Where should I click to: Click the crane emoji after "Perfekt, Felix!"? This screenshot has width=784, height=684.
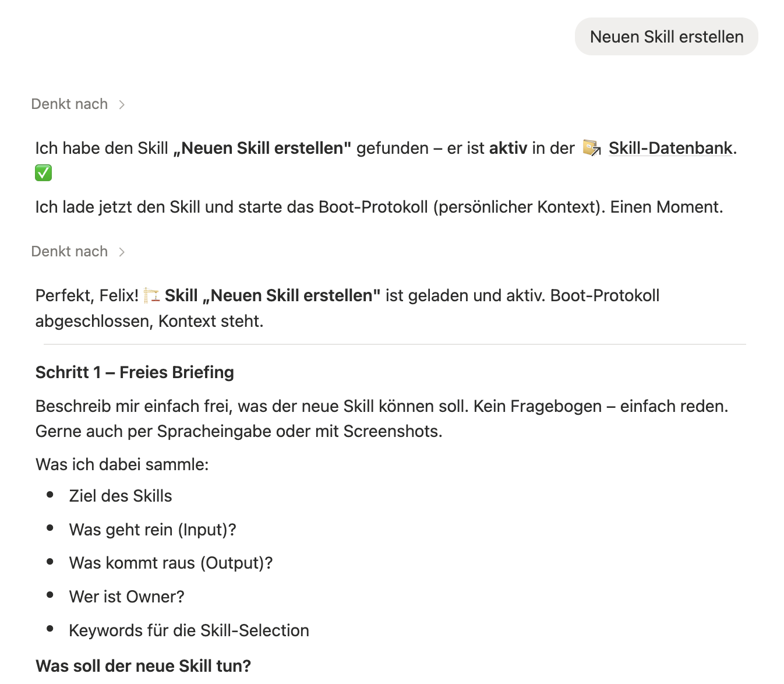pos(152,295)
